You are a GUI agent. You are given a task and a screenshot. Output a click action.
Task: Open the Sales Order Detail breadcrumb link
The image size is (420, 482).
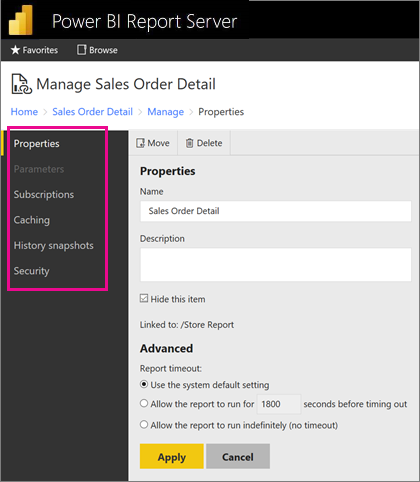click(x=93, y=112)
